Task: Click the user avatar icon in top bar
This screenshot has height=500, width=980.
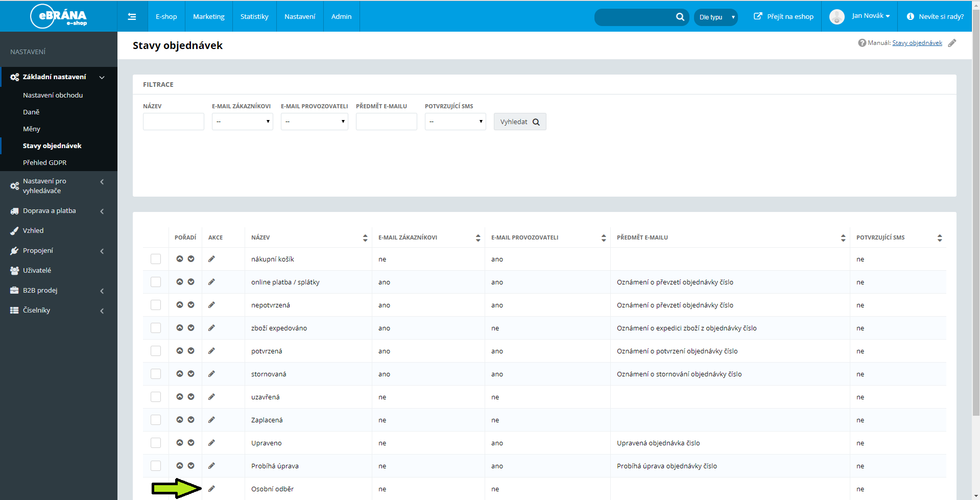Action: point(836,17)
